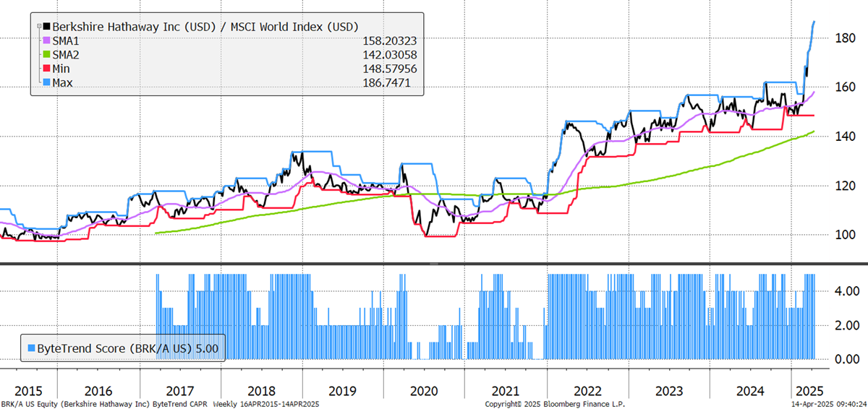Click the 2017 year label on time axis

click(x=180, y=390)
